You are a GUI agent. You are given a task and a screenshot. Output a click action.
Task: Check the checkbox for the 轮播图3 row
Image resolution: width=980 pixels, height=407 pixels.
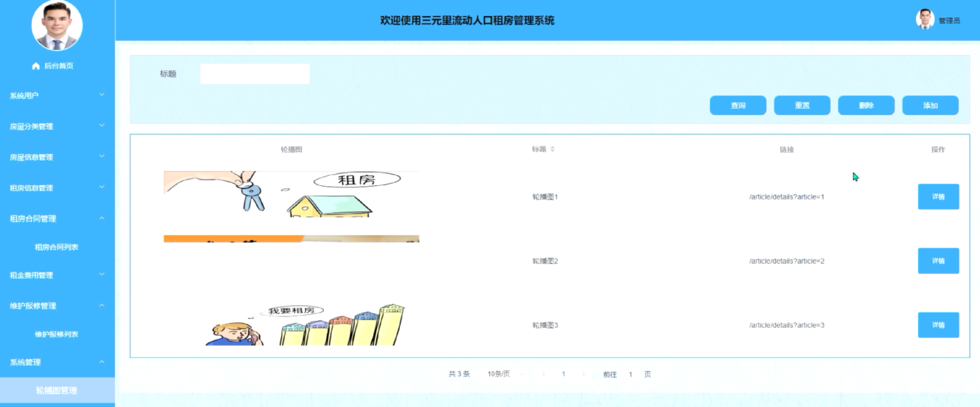[x=143, y=325]
